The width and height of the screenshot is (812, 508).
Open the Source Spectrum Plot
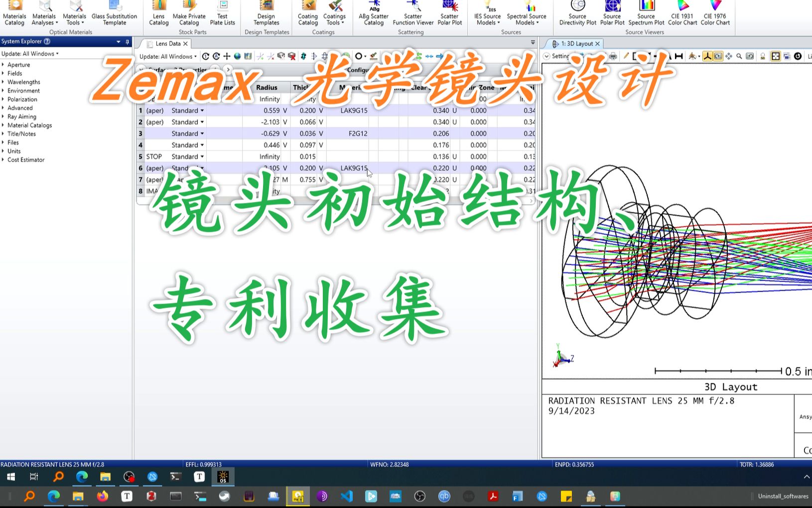click(647, 13)
